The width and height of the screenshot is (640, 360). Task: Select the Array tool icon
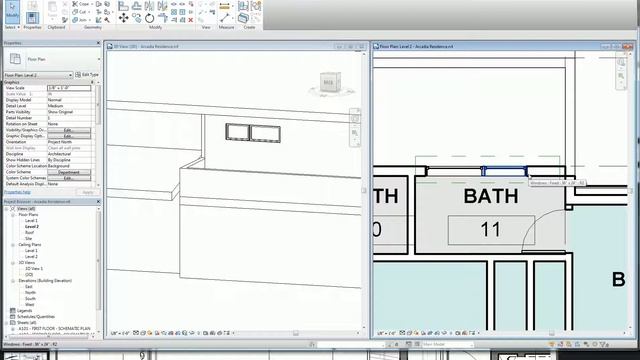pos(174,12)
